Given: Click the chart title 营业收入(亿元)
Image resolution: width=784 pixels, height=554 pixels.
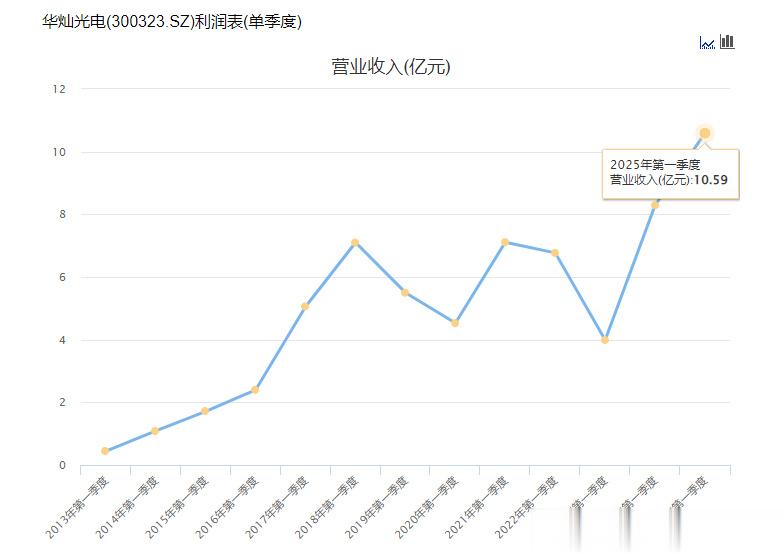Looking at the screenshot, I should [391, 66].
